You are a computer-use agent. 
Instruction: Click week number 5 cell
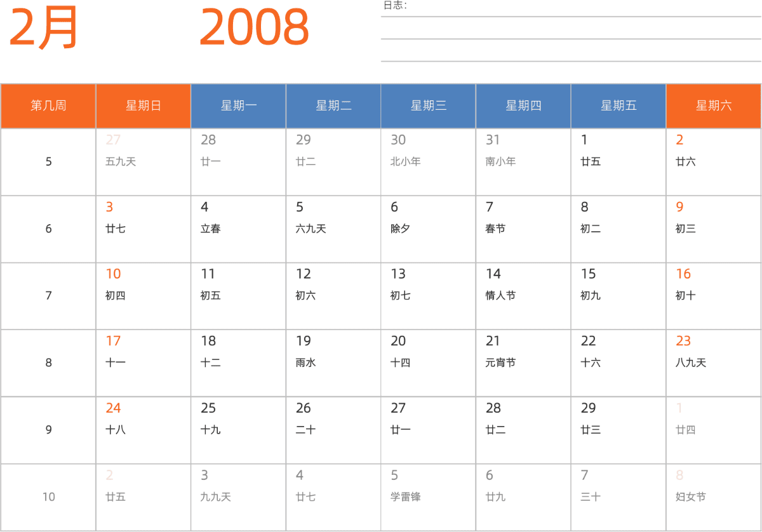pos(48,162)
